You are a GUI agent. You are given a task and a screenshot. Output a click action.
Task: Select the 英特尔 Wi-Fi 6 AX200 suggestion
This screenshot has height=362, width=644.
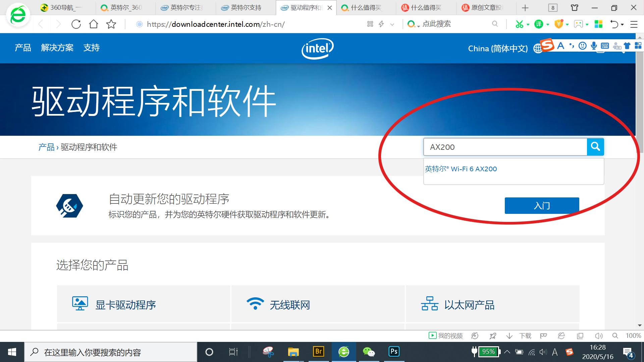462,169
